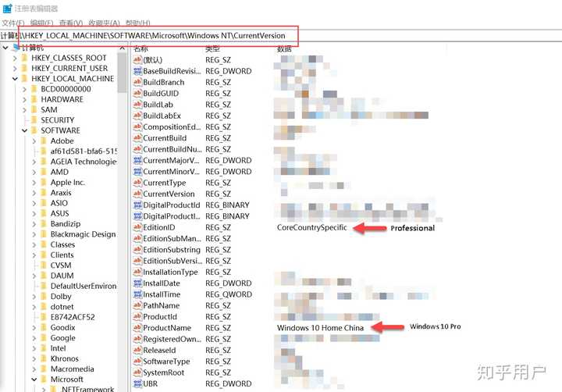Click the 名称 column header

click(140, 48)
